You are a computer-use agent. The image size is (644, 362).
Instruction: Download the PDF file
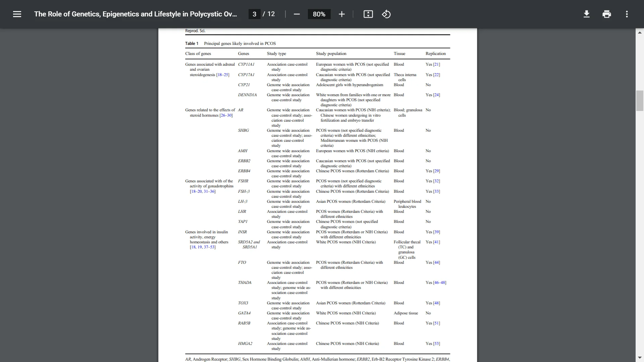point(586,14)
